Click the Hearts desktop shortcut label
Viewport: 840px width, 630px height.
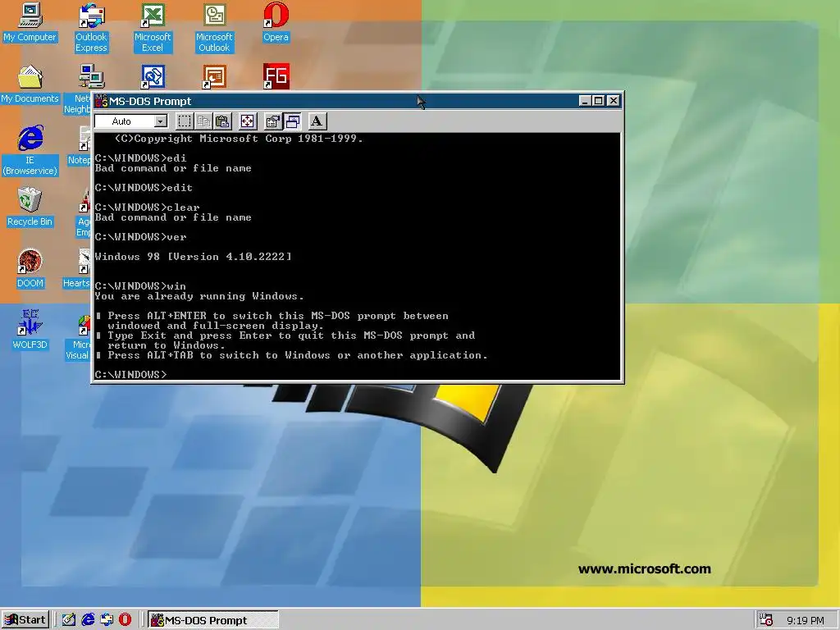76,283
